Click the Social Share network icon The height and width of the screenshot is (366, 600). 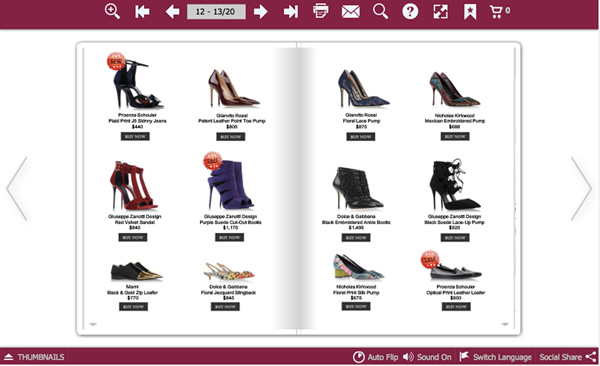[591, 357]
